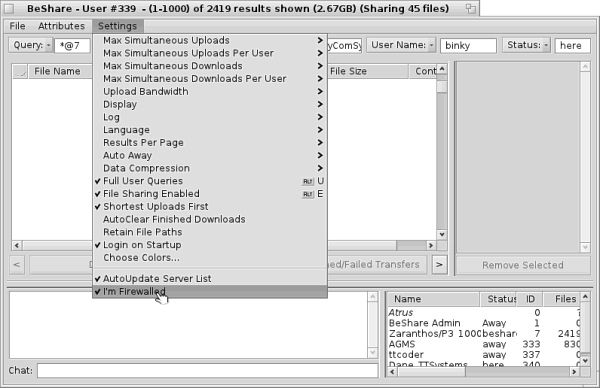Click the results list scroll-left arrow
Screen dimensions: 600x388
pyautogui.click(x=16, y=245)
